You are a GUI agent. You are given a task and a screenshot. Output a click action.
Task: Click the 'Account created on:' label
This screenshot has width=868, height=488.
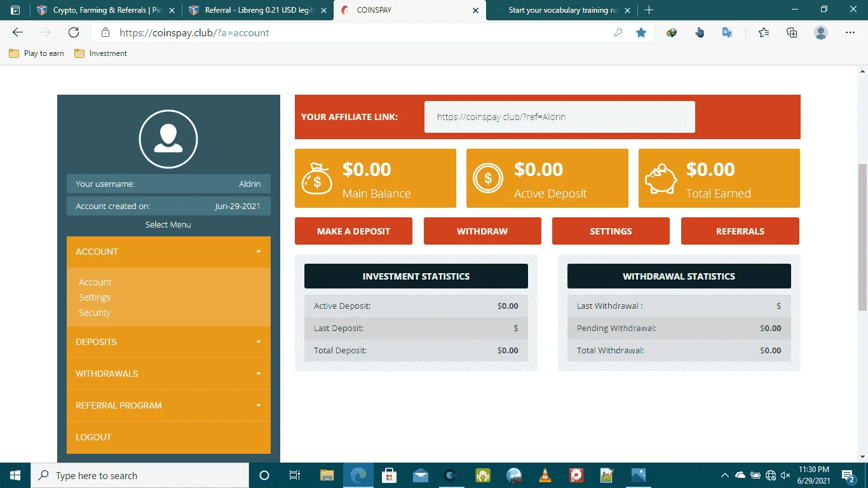click(113, 206)
